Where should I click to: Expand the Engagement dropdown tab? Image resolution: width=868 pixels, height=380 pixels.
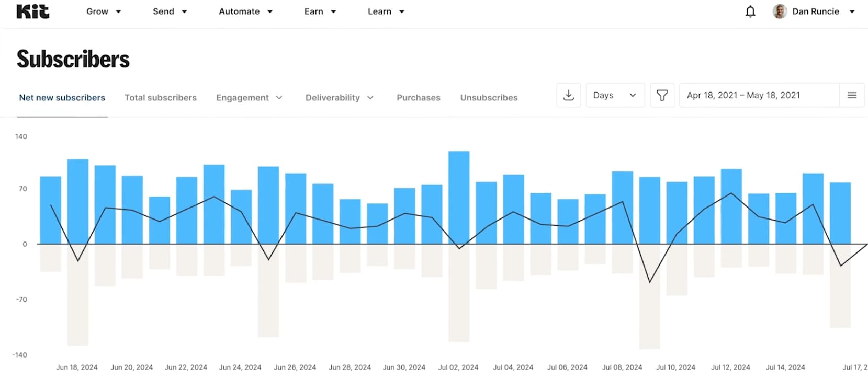click(249, 98)
